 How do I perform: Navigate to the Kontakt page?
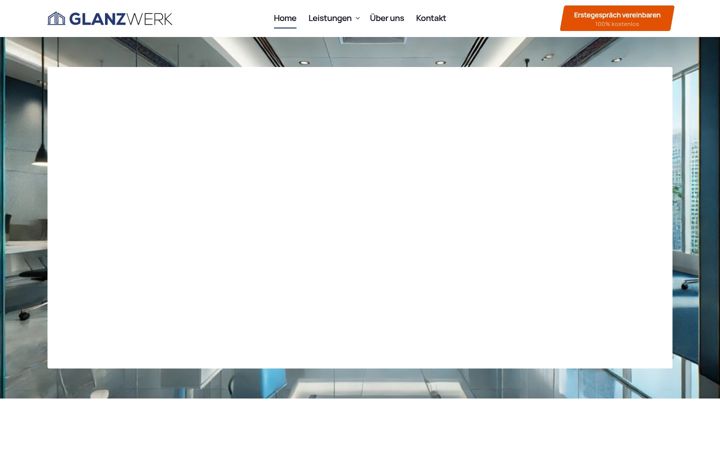431,18
